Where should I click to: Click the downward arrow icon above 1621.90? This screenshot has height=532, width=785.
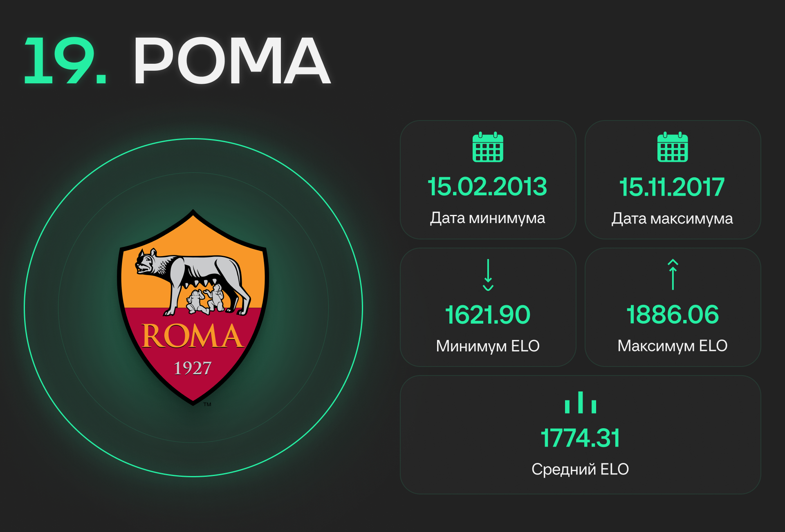488,275
